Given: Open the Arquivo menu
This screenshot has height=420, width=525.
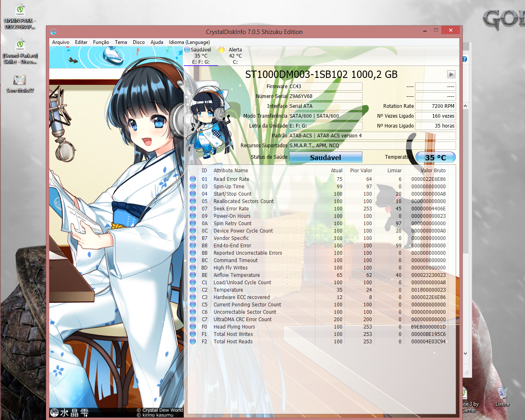Looking at the screenshot, I should tap(61, 42).
